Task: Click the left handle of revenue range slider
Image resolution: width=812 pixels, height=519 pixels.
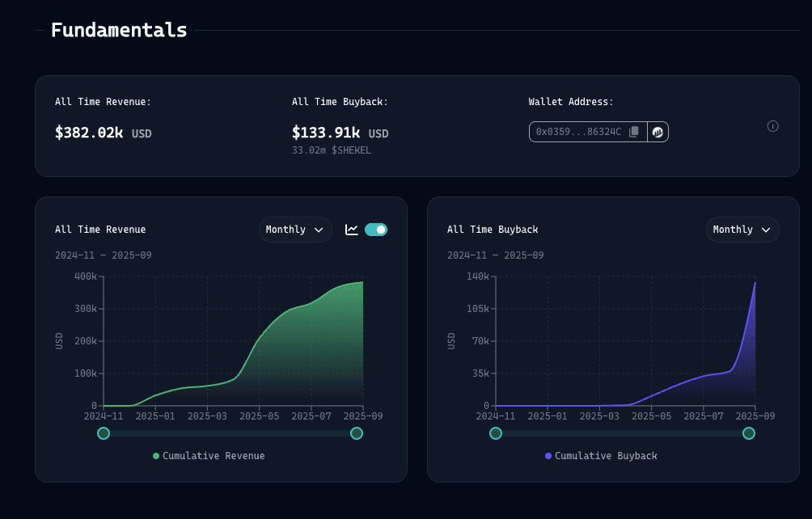Action: point(104,433)
